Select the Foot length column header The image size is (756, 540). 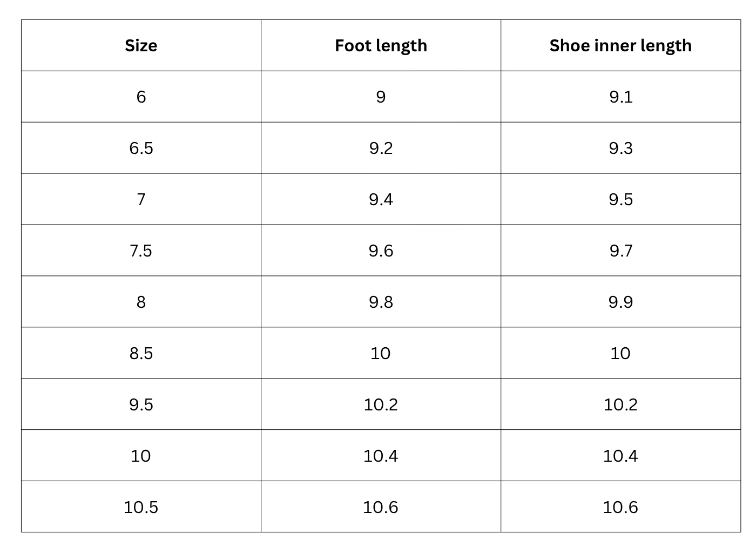[x=381, y=45]
